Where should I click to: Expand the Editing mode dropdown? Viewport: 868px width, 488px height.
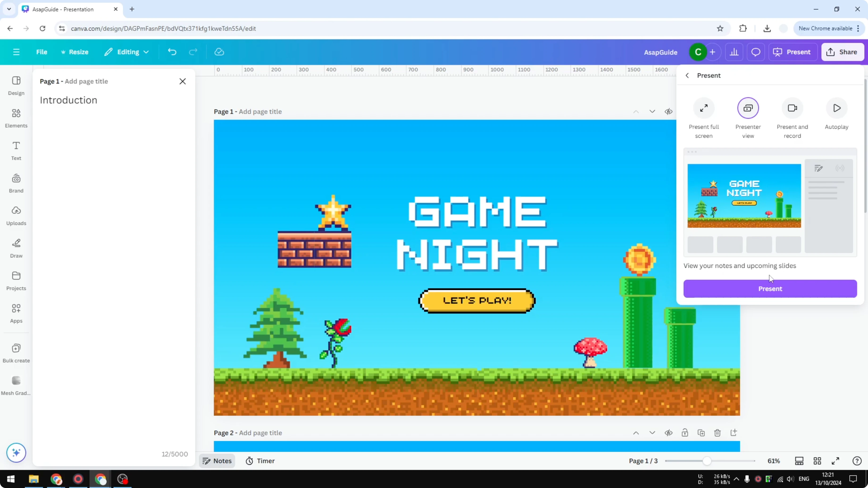(x=127, y=52)
